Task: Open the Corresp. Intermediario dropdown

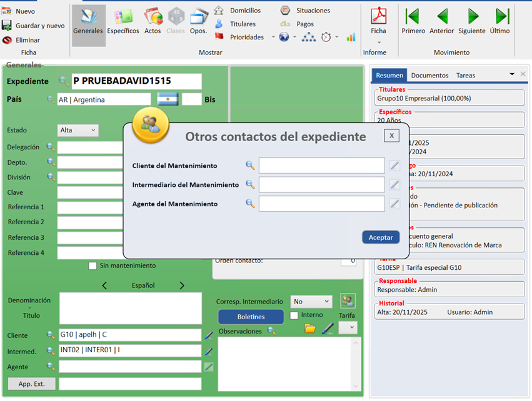Action: [311, 301]
